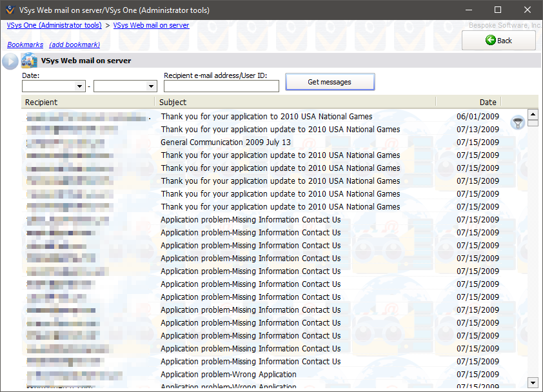
Task: Click the (add bookmark) link
Action: [74, 45]
